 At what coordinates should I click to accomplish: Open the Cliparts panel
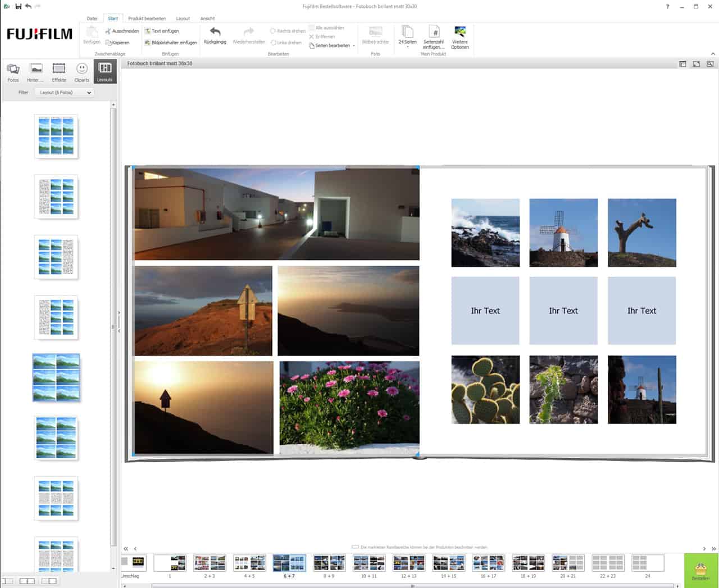click(81, 71)
